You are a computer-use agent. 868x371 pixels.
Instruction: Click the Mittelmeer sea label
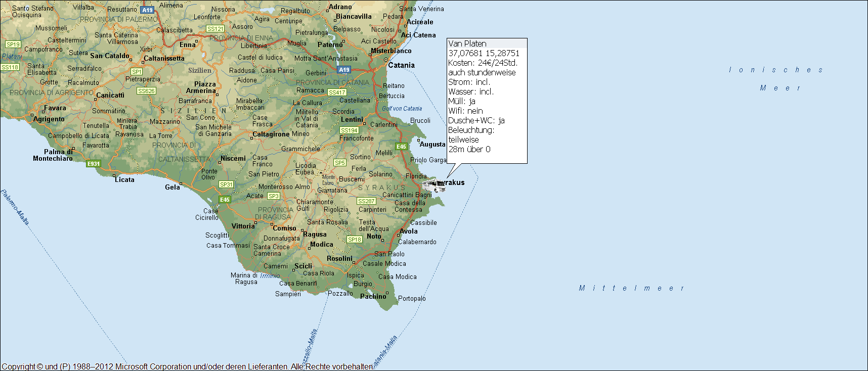tap(632, 288)
